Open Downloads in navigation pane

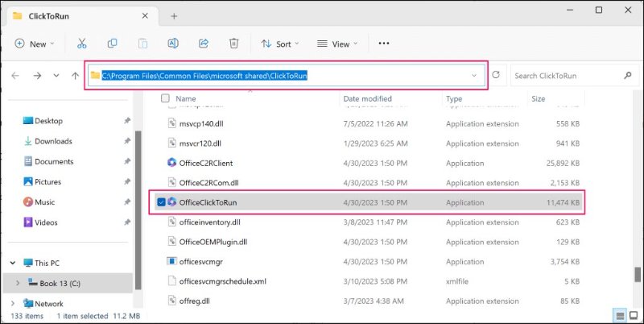(x=53, y=141)
